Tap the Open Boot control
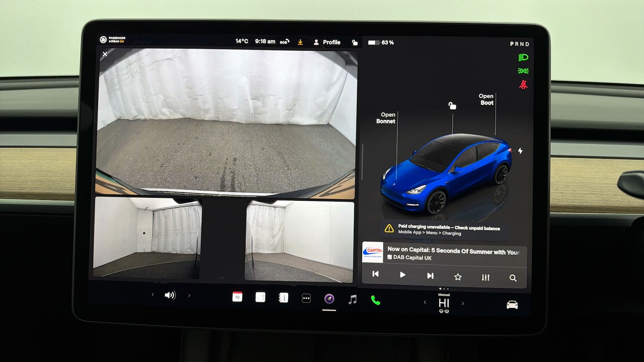Image resolution: width=644 pixels, height=362 pixels. [486, 100]
